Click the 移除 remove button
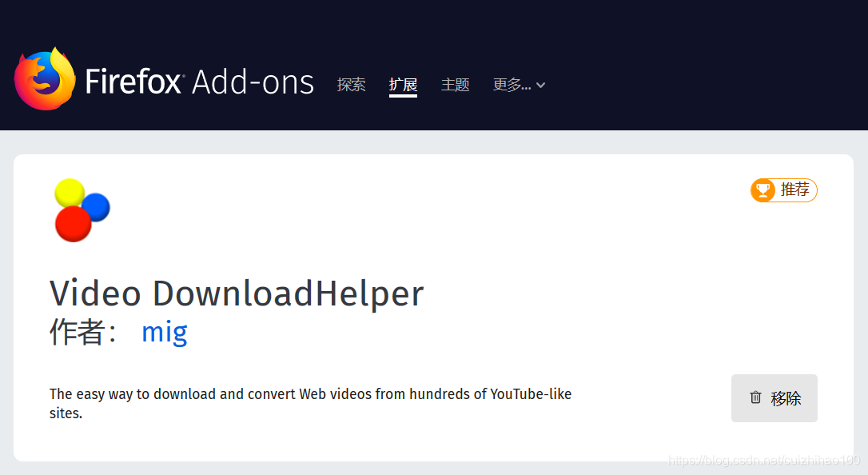 pos(774,398)
